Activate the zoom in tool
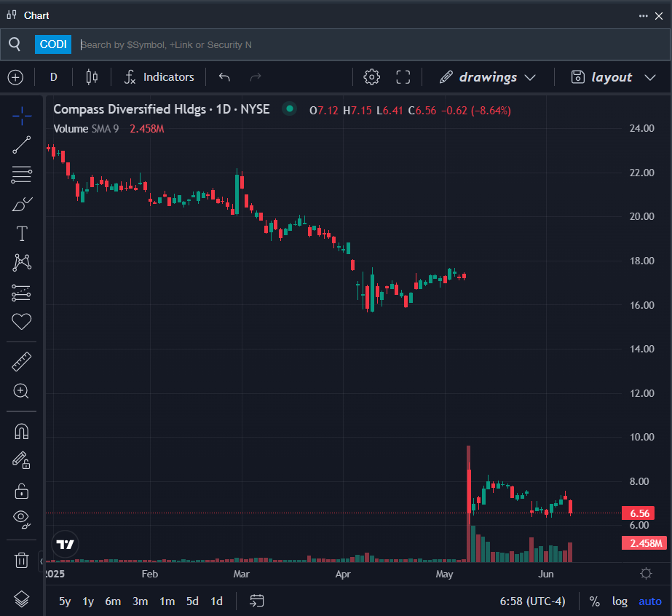 pos(21,391)
